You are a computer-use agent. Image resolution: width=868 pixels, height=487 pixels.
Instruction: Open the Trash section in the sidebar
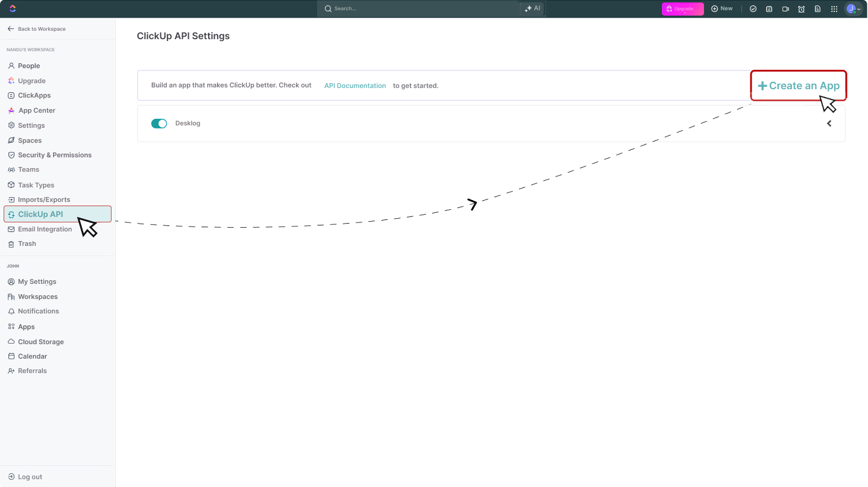point(27,243)
